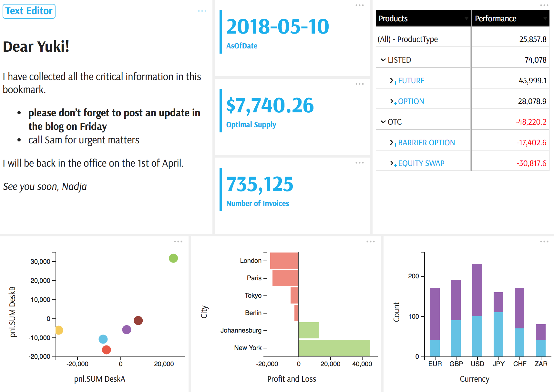Open the Products column header dropdown

pos(466,18)
